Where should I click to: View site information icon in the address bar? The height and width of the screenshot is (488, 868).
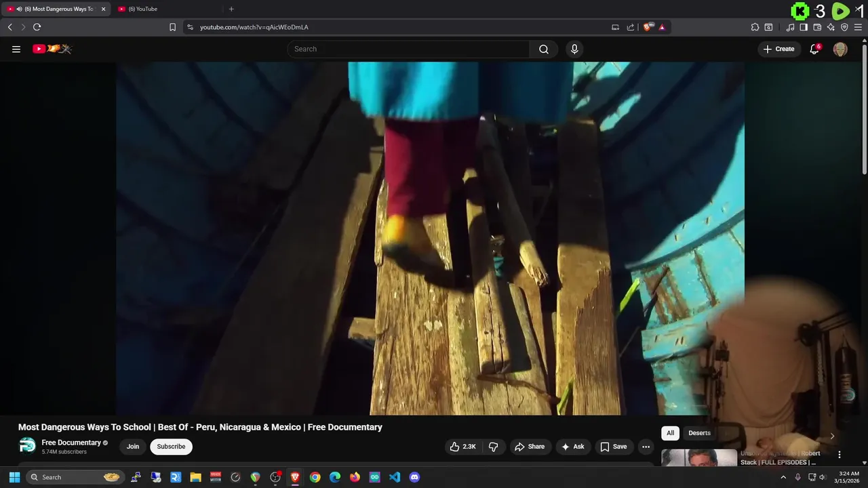pos(190,27)
